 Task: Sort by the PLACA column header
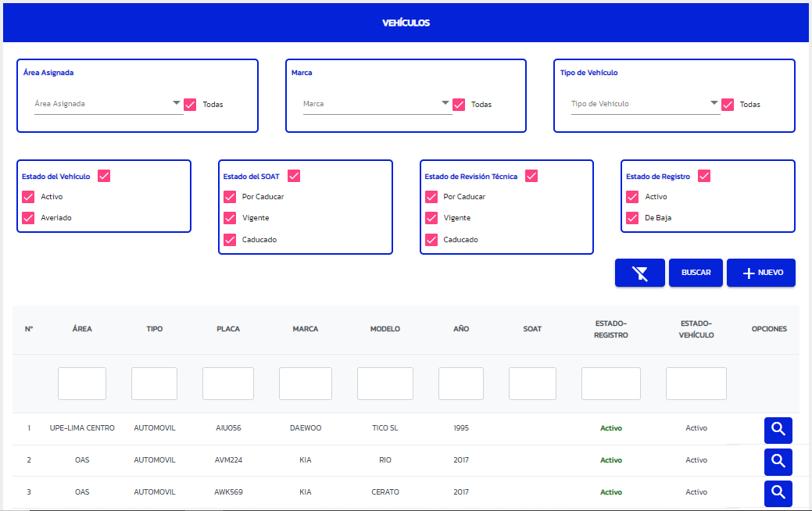pos(228,329)
